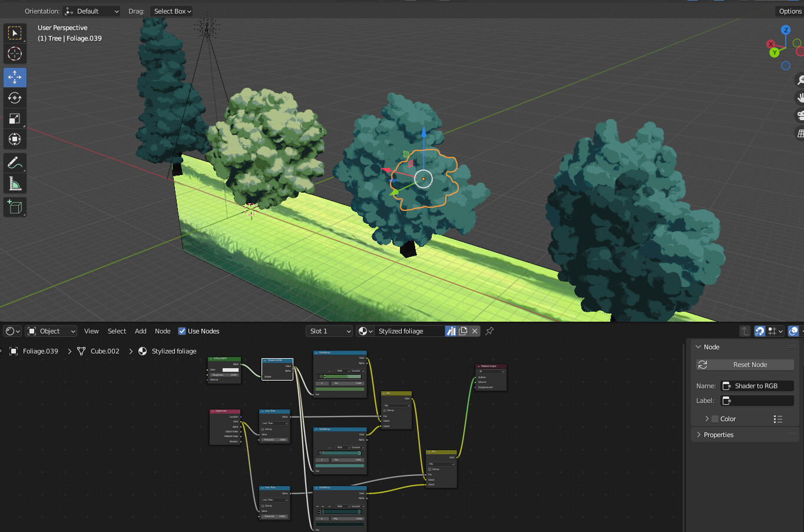Viewport: 804px width, 532px height.
Task: Select the Rotate tool in the viewport toolbar
Action: [15, 98]
